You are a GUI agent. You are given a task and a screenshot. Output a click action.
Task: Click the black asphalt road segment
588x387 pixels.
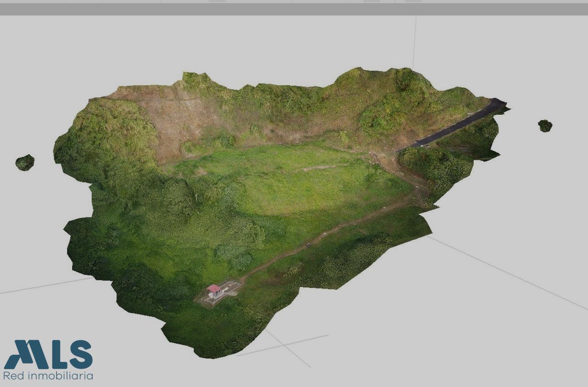[x=459, y=124]
